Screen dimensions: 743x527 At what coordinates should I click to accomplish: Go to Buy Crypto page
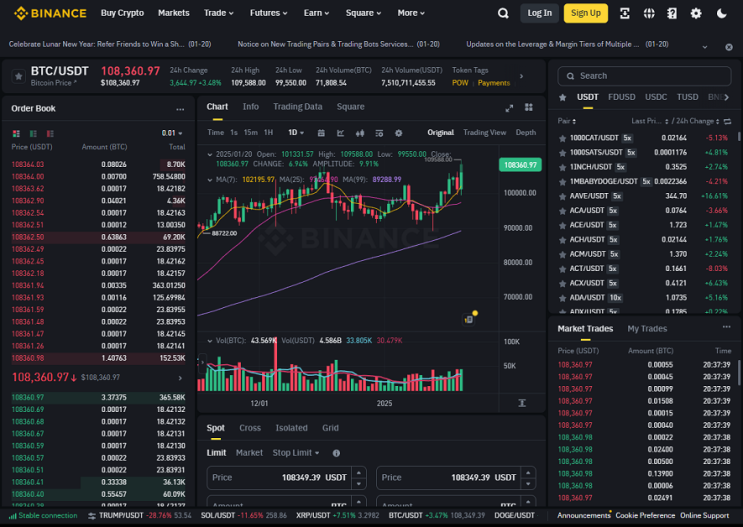[x=122, y=13]
